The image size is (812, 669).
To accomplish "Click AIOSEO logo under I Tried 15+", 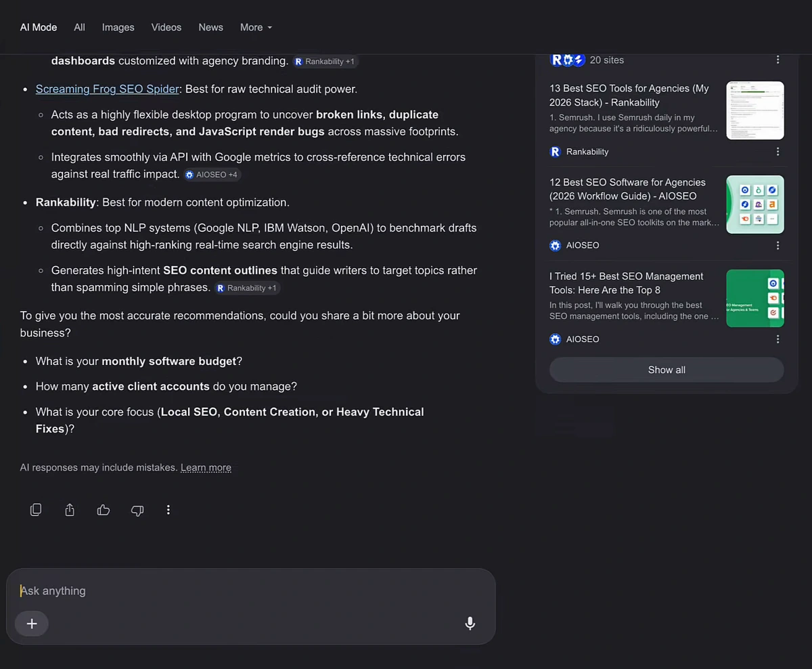I will click(x=556, y=339).
